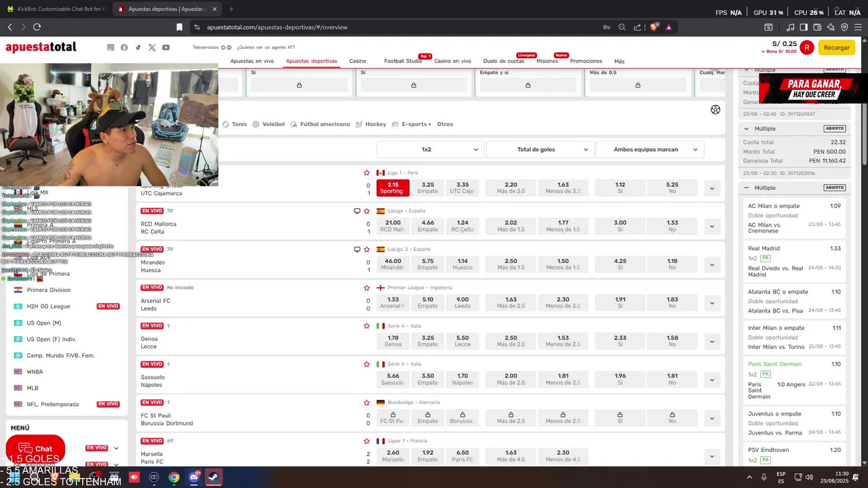This screenshot has height=488, width=868.
Task: Open the Instagram icon in the header
Action: click(111, 47)
